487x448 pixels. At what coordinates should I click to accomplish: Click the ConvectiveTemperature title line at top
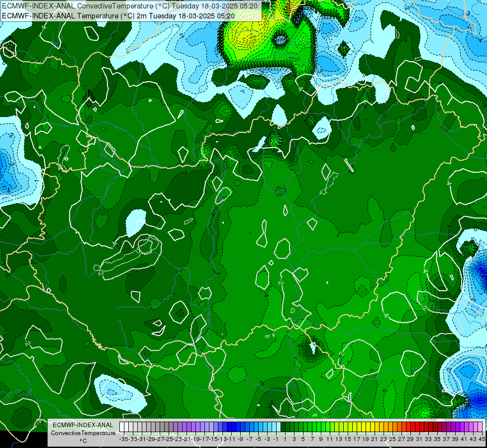click(130, 6)
